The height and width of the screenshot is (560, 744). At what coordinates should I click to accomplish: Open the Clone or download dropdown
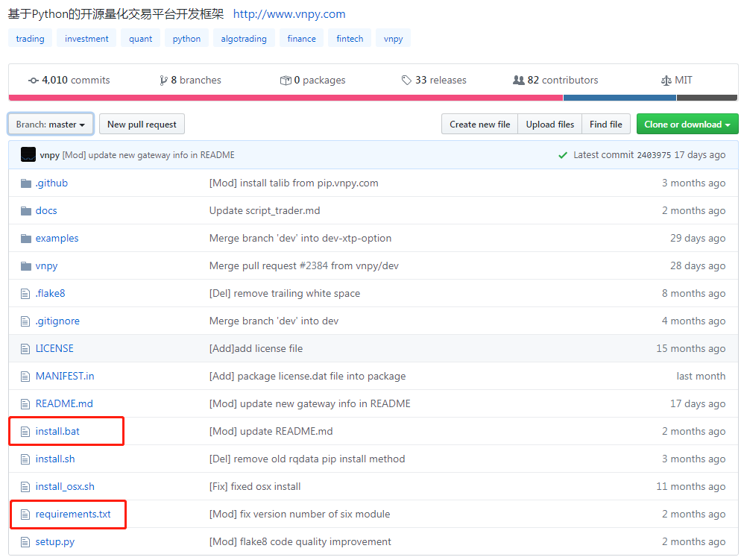point(687,125)
